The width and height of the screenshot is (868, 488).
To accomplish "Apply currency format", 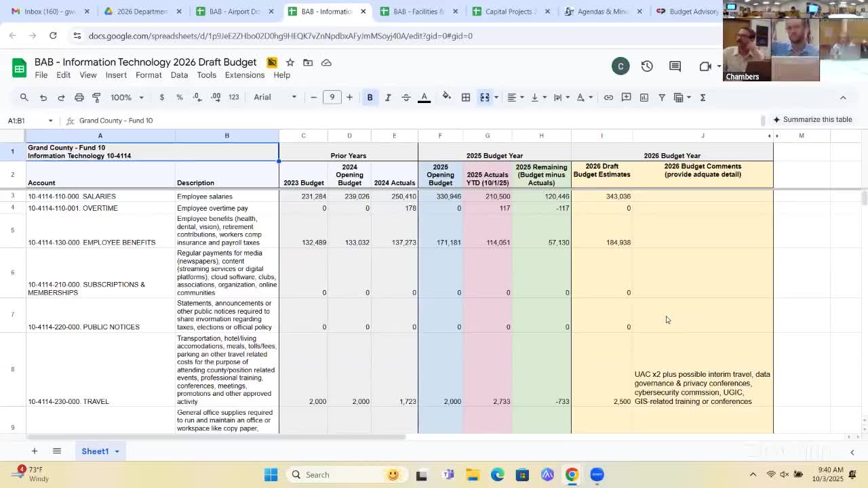I will click(x=161, y=98).
